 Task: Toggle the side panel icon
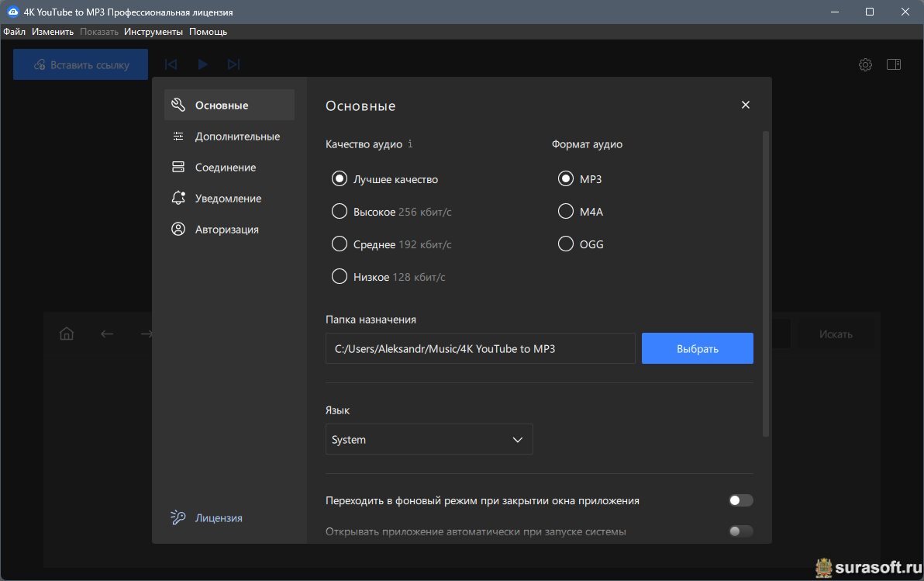[894, 64]
